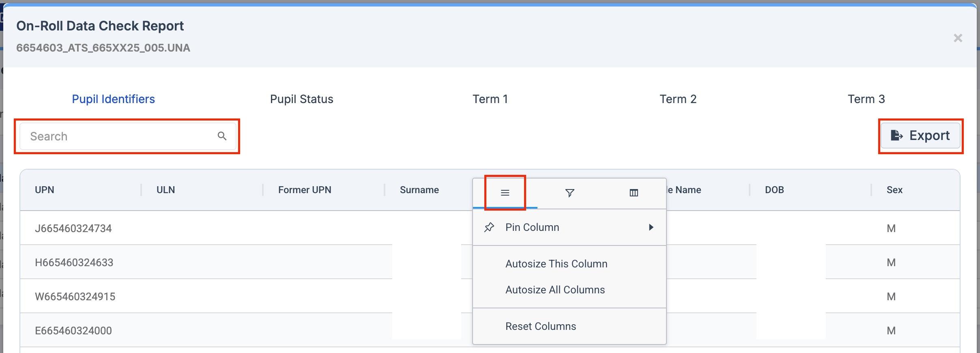Open the Term 1 tab
The image size is (980, 353).
click(490, 99)
